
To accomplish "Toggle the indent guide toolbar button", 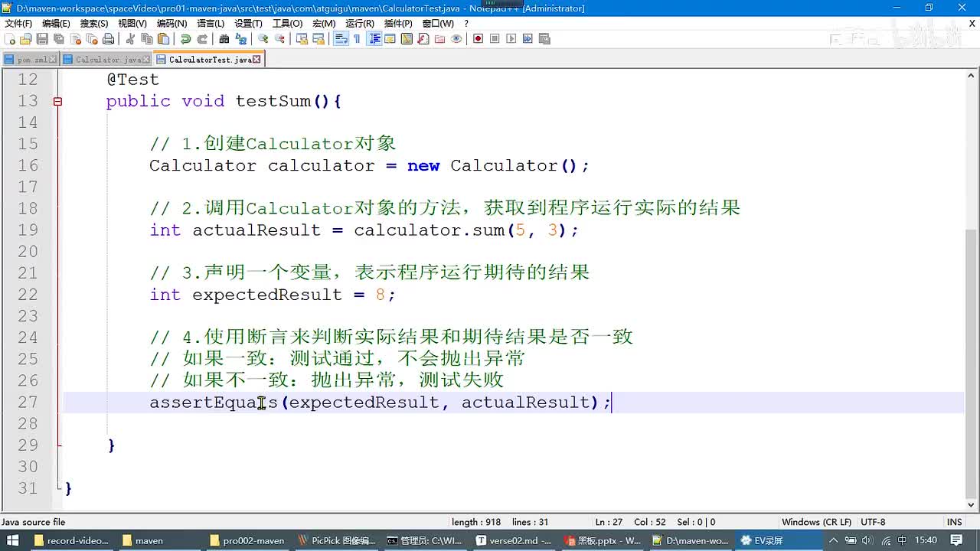I will [x=374, y=39].
